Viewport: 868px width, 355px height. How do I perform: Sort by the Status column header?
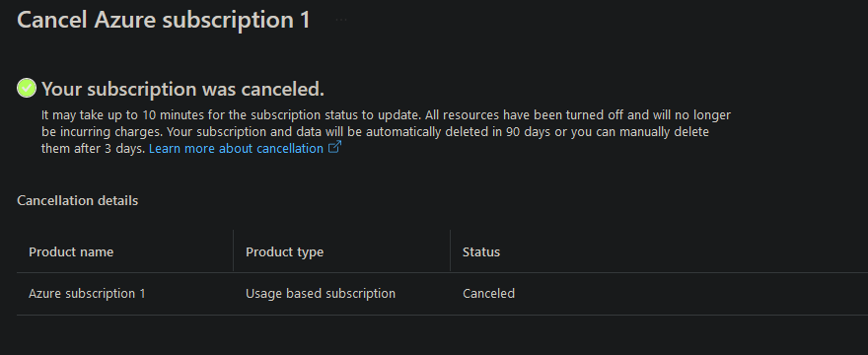tap(481, 252)
